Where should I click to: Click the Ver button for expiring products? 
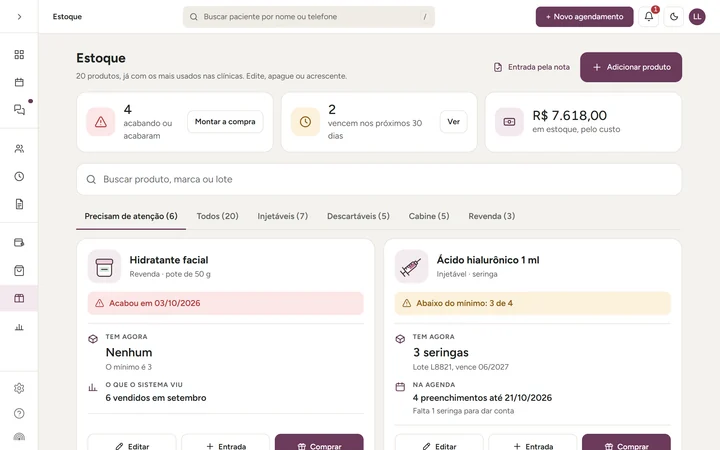453,122
